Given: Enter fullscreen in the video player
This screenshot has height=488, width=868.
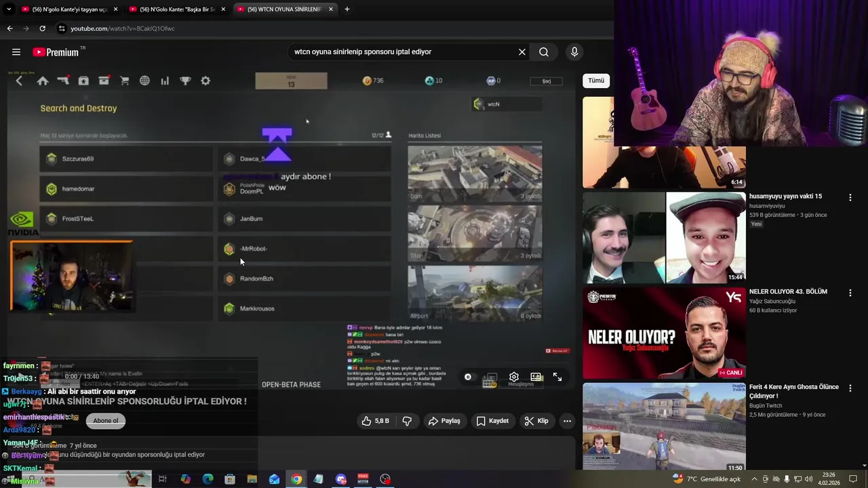Looking at the screenshot, I should (557, 377).
